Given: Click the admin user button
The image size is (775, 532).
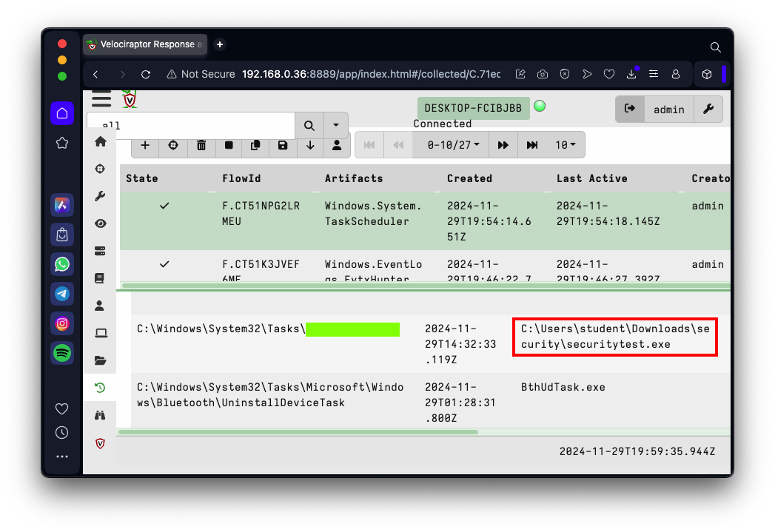Looking at the screenshot, I should (x=668, y=110).
